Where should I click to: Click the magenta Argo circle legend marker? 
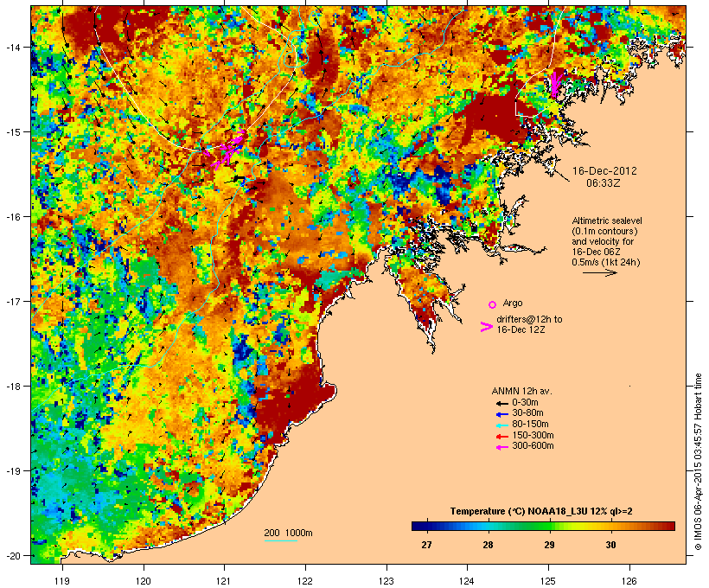coord(493,304)
